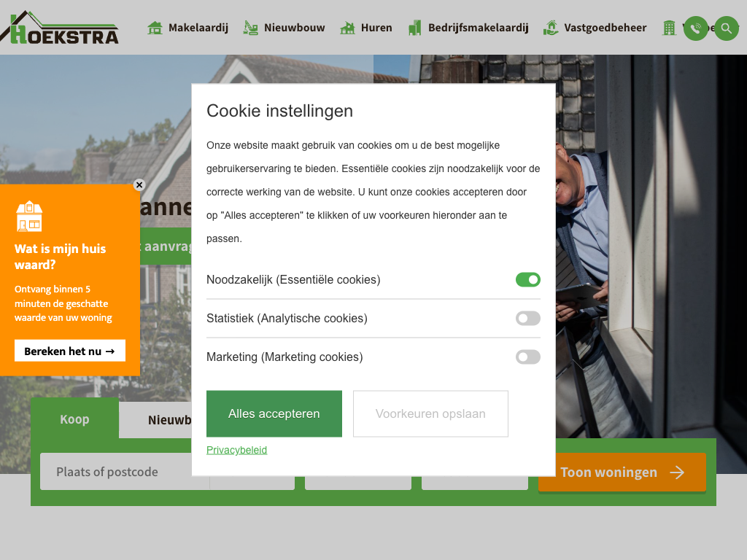Open the Privacybeleid link
Image resolution: width=747 pixels, height=560 pixels.
[x=237, y=450]
